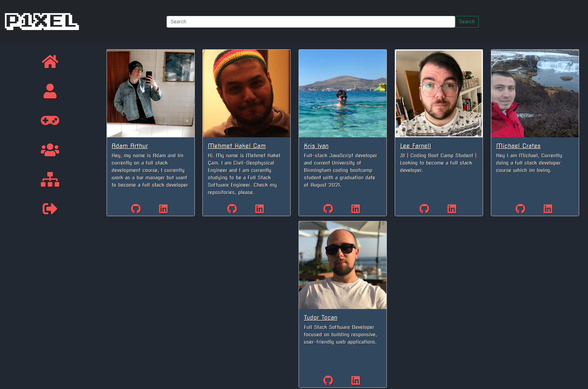Click Michael Crates' waterfall photo

[535, 93]
